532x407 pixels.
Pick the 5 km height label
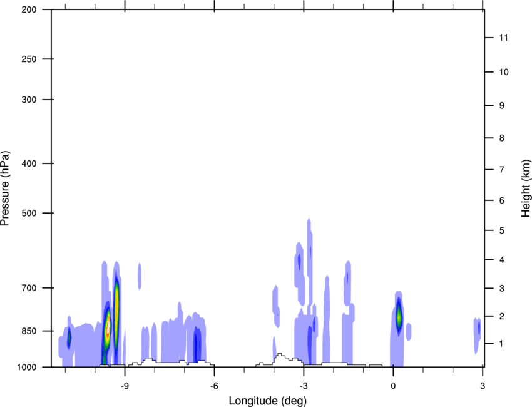(x=502, y=230)
